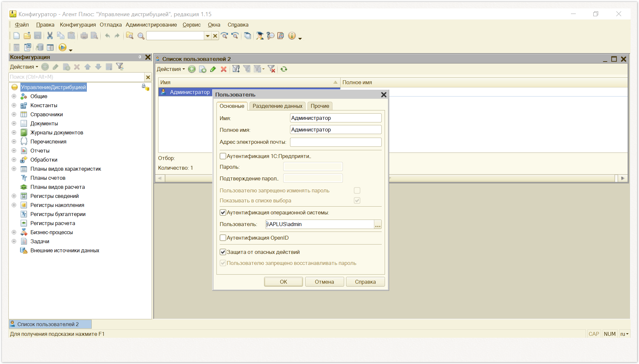Select Отчеты in the configuration tree
Viewport: 639px width, 364px height.
point(40,151)
